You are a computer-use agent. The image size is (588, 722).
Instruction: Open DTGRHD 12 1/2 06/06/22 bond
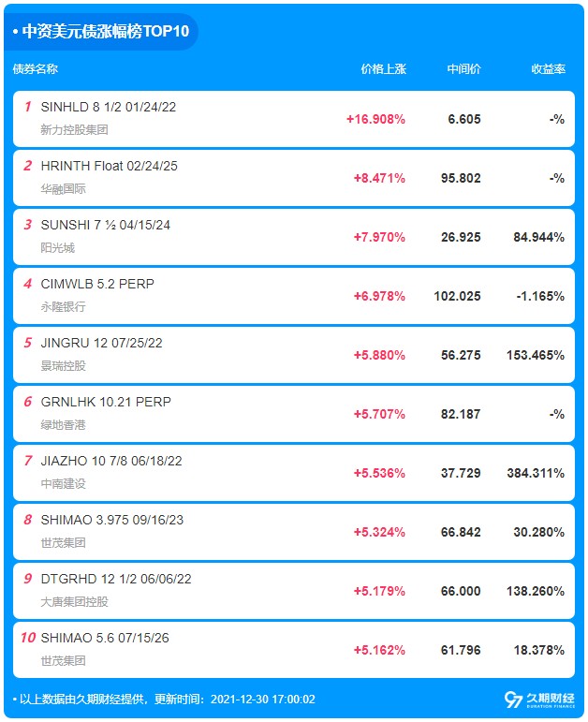click(116, 579)
